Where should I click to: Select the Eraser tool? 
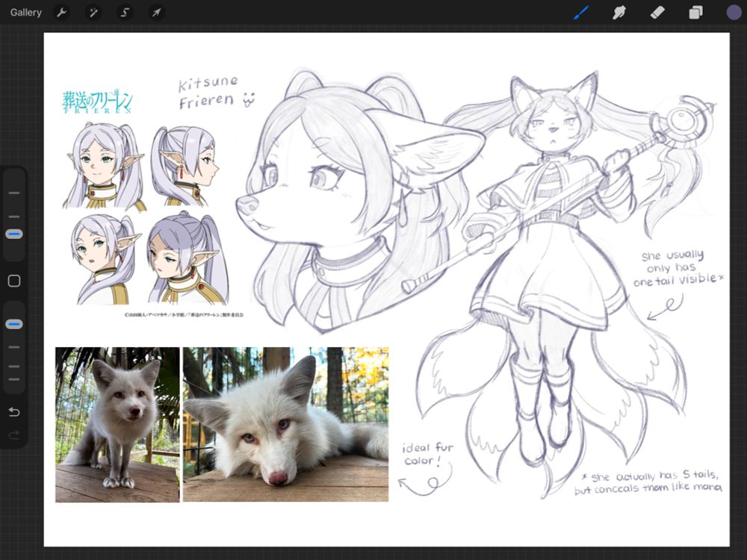(657, 13)
